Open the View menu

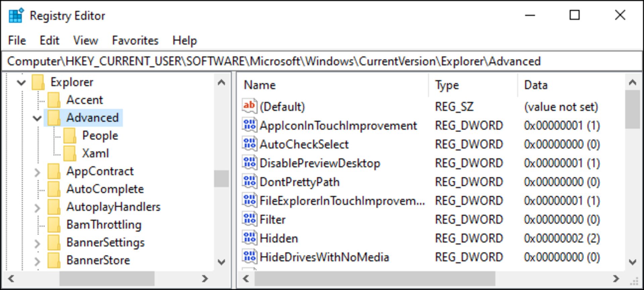point(86,41)
